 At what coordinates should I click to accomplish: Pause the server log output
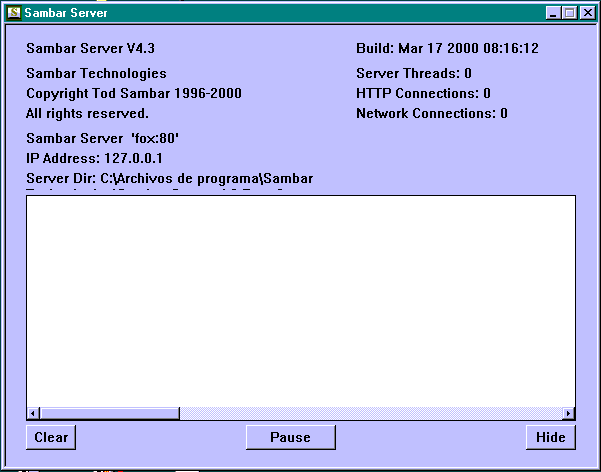(291, 437)
